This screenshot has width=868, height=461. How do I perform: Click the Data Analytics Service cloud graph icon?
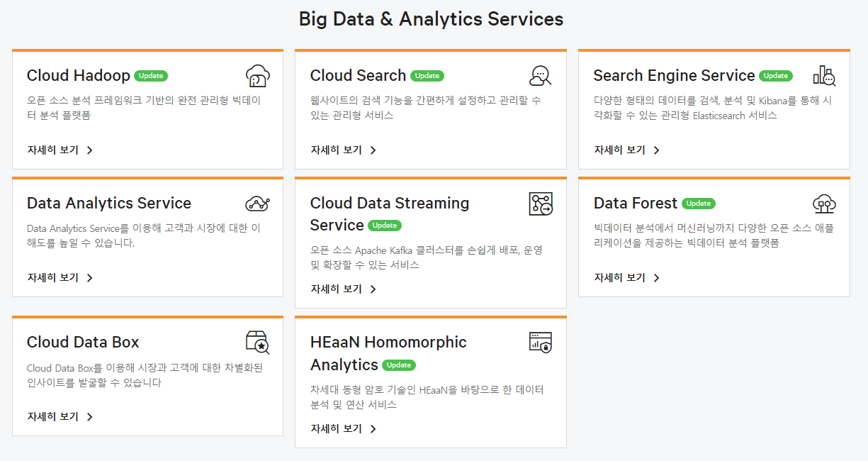(257, 204)
